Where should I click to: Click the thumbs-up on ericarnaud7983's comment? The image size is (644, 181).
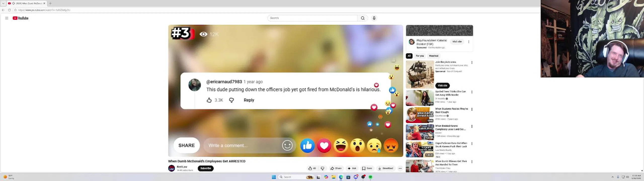tap(209, 100)
